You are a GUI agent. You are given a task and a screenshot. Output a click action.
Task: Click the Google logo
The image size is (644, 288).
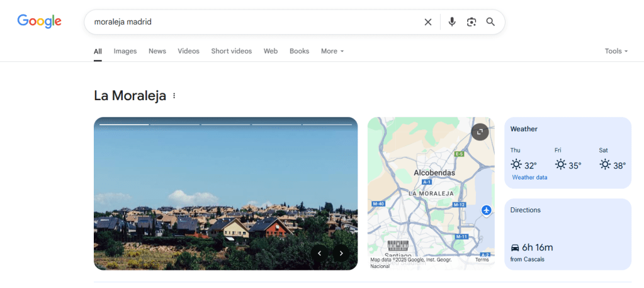pos(39,21)
